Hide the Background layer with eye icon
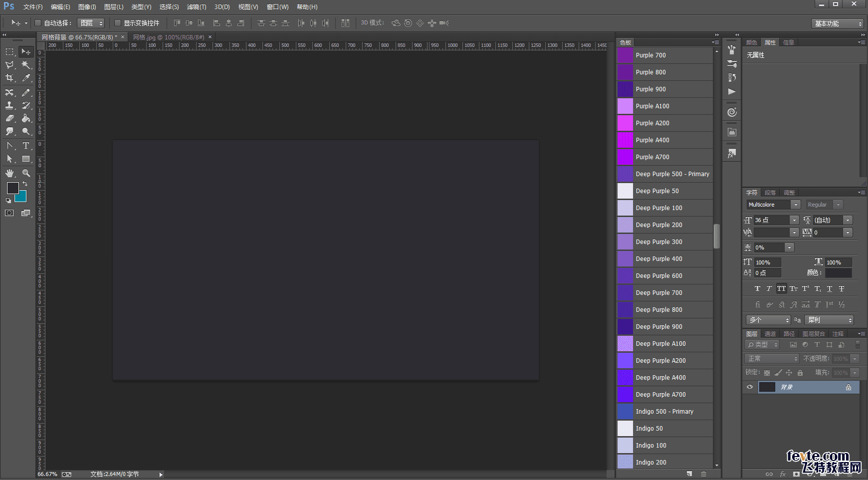This screenshot has height=480, width=868. click(x=749, y=387)
